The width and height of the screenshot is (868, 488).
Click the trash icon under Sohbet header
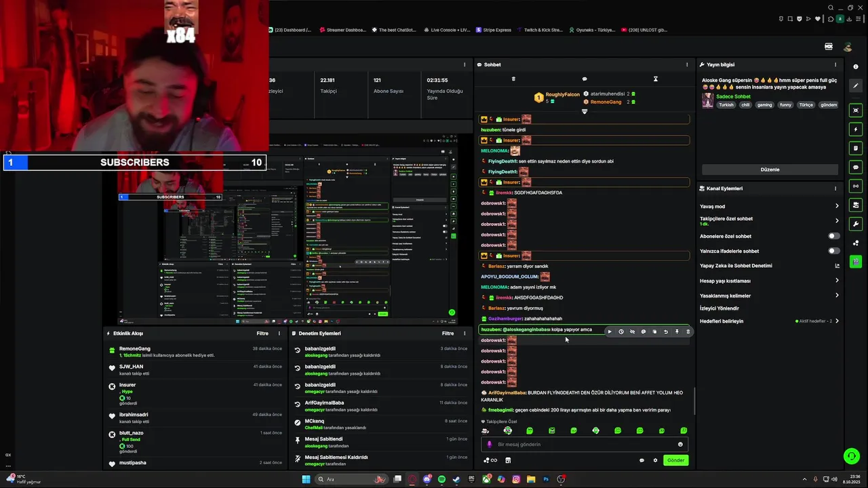513,79
